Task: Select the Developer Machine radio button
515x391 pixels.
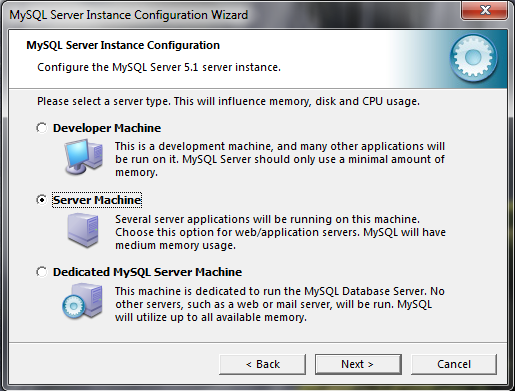Action: pyautogui.click(x=42, y=128)
